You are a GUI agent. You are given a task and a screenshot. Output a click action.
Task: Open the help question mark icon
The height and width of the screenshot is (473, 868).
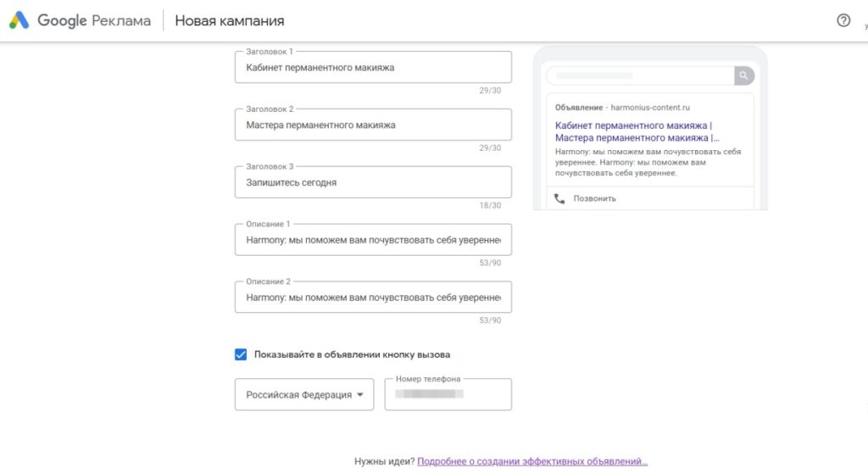pyautogui.click(x=843, y=20)
